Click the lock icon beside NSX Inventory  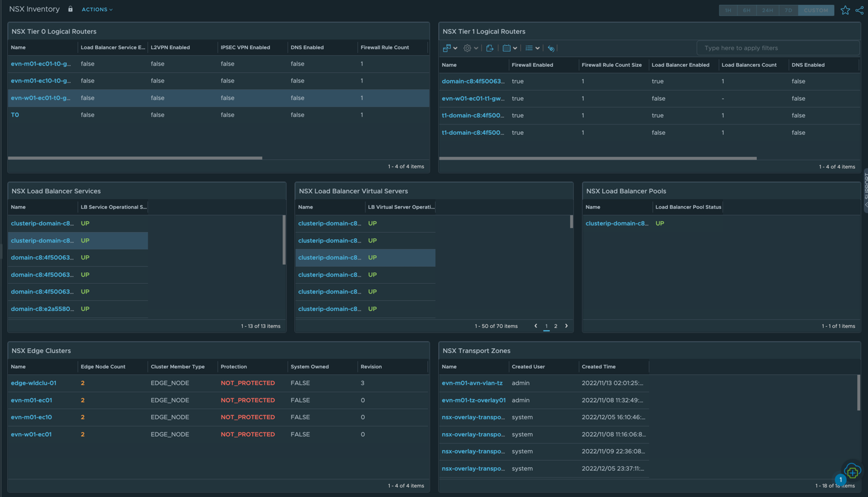[x=70, y=9]
